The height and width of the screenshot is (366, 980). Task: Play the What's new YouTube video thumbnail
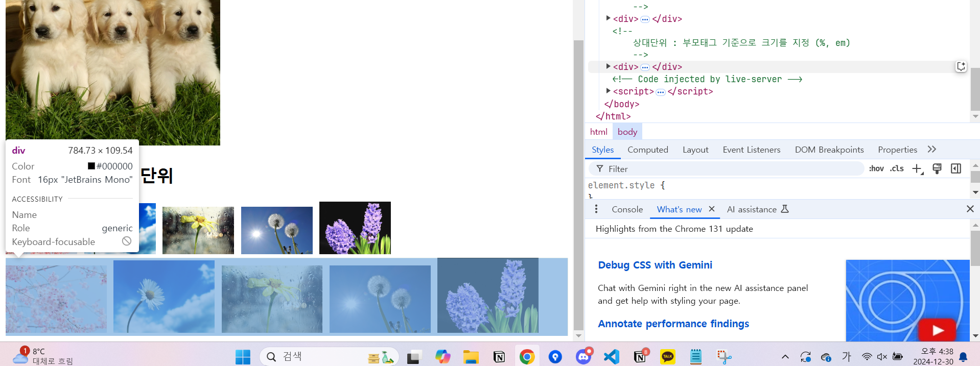click(x=907, y=301)
